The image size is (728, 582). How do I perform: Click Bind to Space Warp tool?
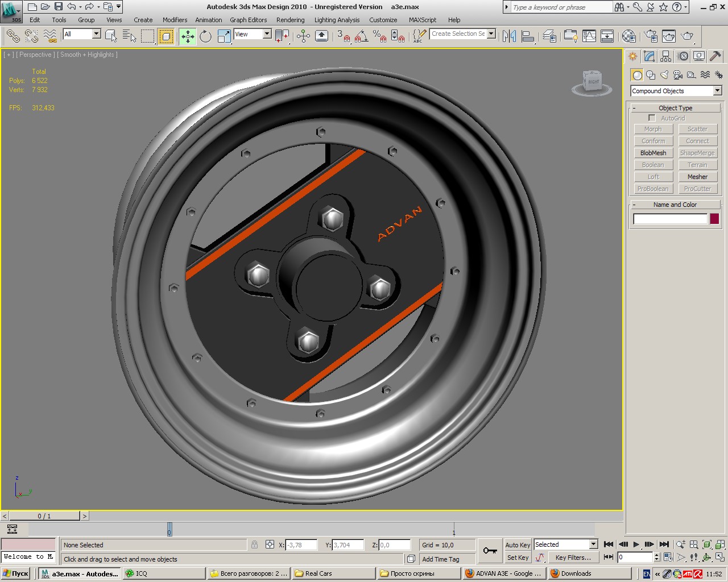point(50,36)
